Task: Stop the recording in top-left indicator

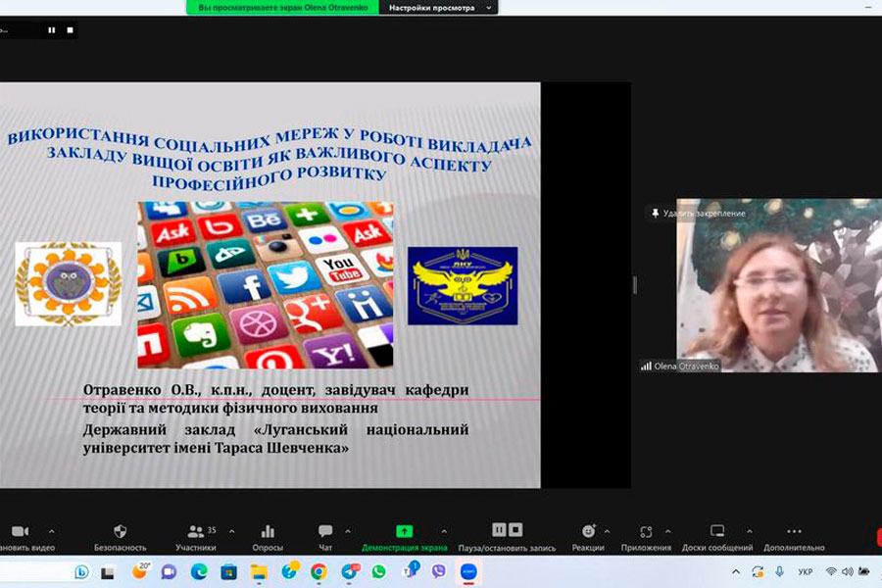Action: [70, 30]
